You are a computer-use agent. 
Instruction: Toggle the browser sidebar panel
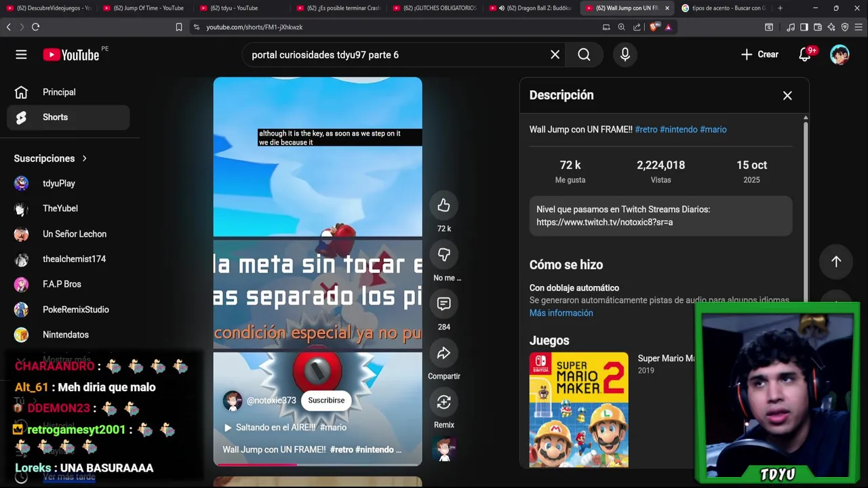804,27
